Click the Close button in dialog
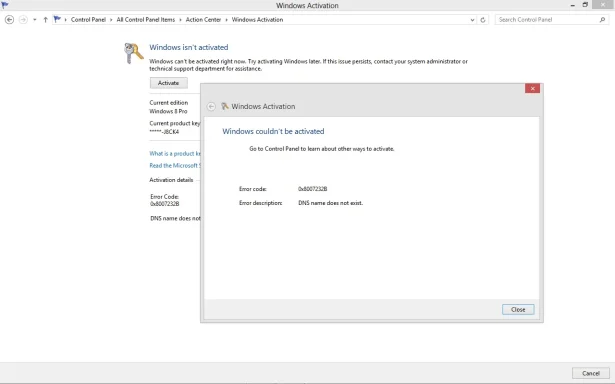 pyautogui.click(x=518, y=309)
